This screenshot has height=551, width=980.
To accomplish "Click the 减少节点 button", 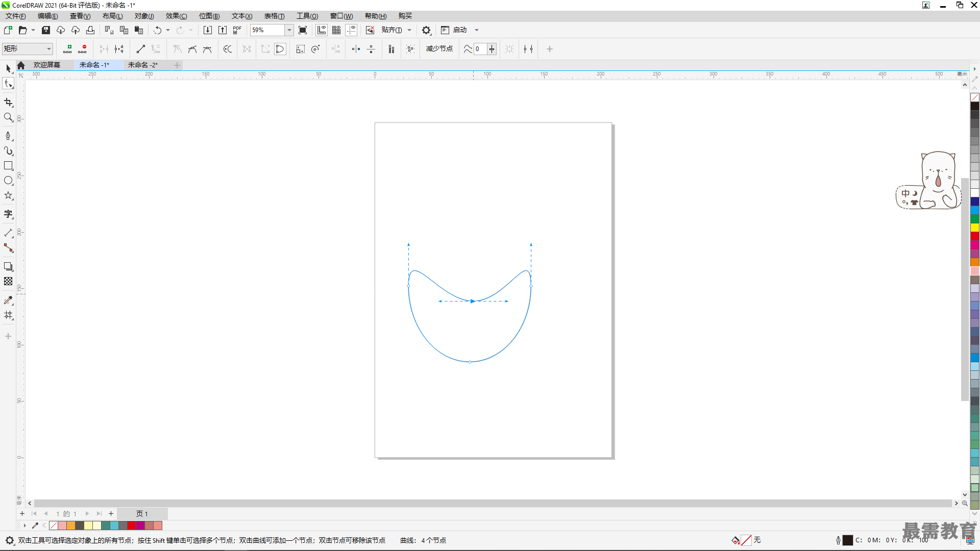I will [x=439, y=49].
